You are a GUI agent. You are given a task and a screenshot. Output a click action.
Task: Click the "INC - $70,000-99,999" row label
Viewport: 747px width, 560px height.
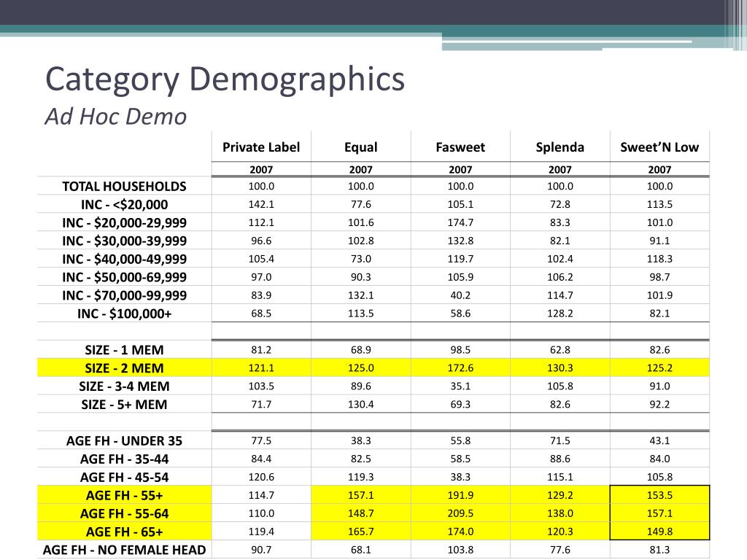coord(124,295)
